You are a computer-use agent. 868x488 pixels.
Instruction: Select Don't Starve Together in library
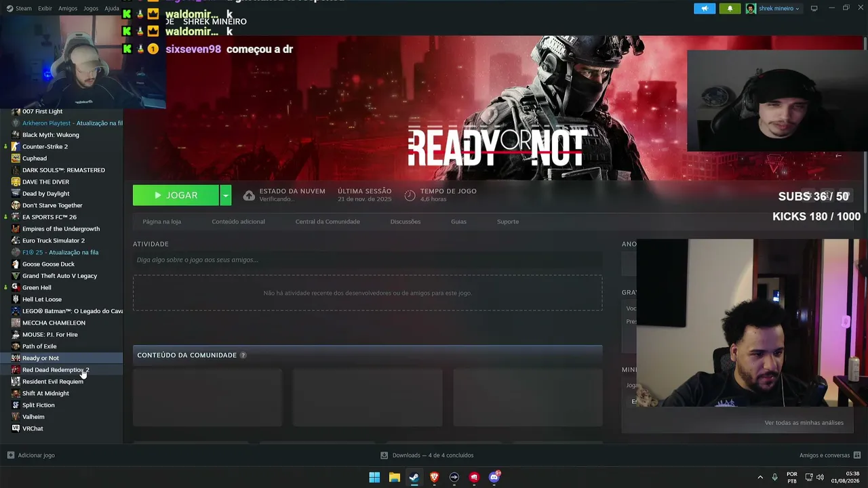pyautogui.click(x=61, y=205)
